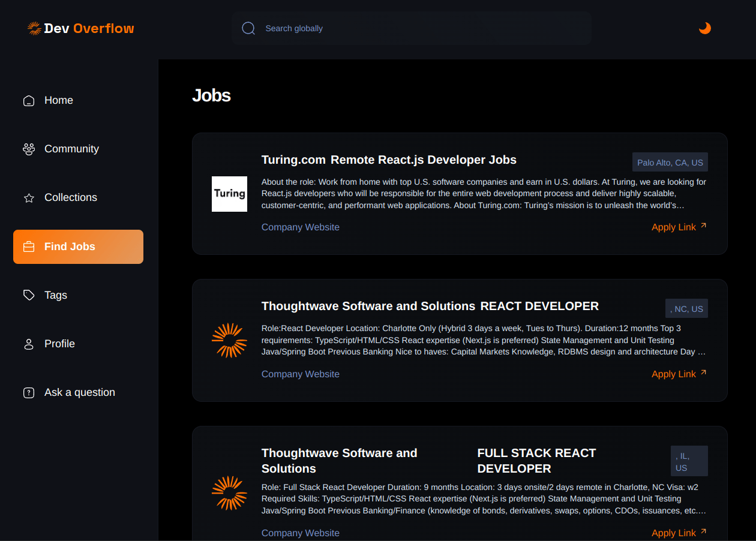Select the Find Jobs briefcase icon
This screenshot has height=541, width=756.
click(x=29, y=247)
